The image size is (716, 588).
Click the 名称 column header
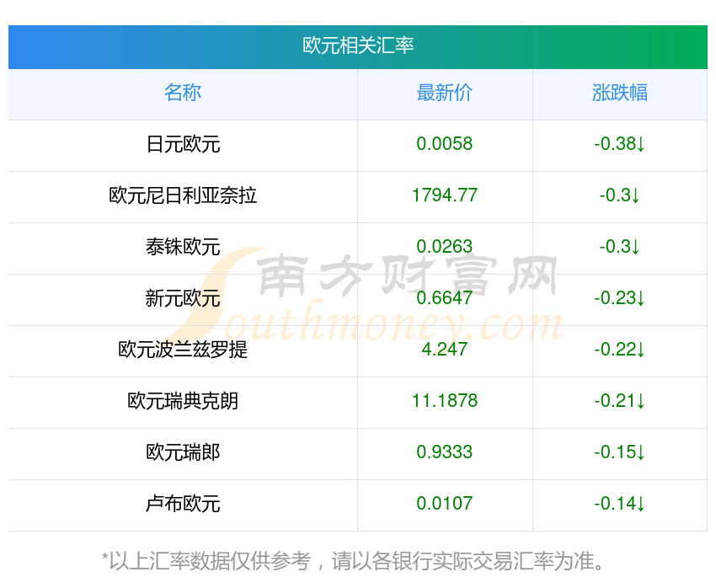pyautogui.click(x=183, y=93)
